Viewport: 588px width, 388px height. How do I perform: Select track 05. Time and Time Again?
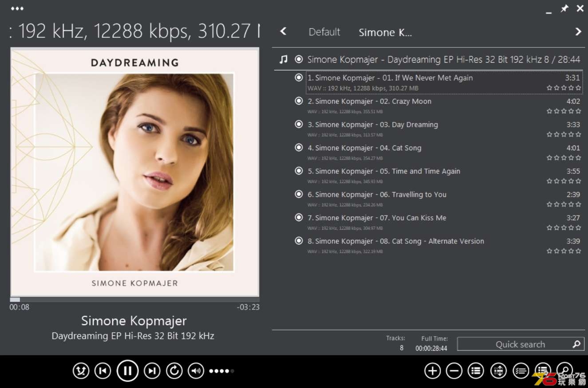click(x=444, y=176)
